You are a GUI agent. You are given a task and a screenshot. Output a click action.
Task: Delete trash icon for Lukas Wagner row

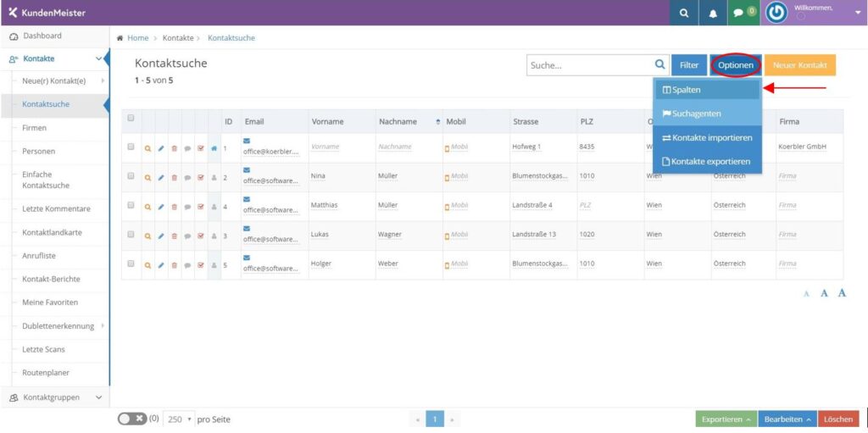[x=175, y=236]
